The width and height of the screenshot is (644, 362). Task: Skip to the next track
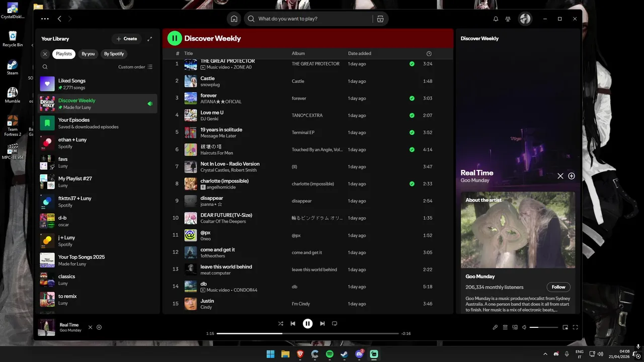coord(322,324)
